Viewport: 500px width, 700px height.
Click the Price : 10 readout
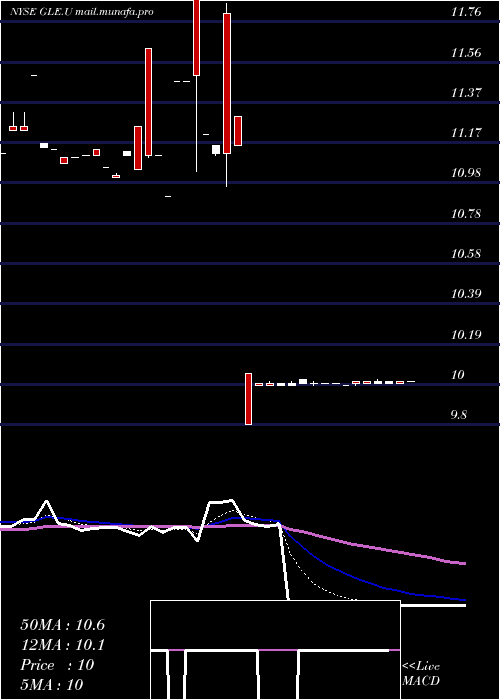[x=58, y=665]
